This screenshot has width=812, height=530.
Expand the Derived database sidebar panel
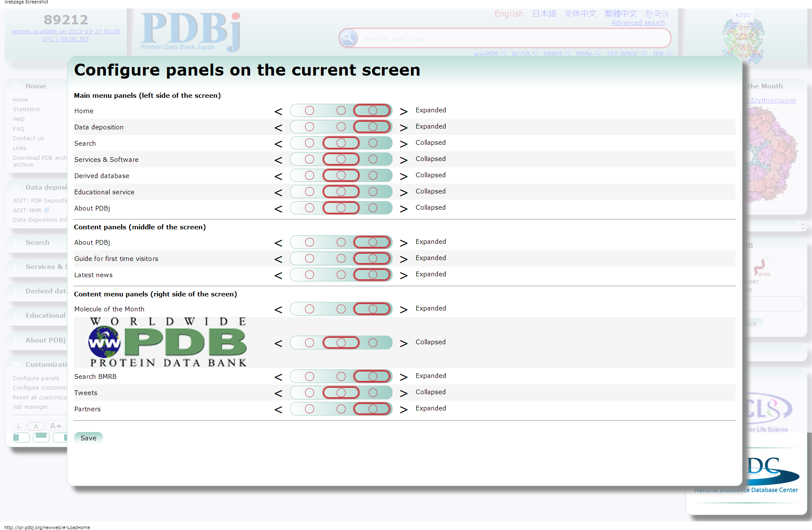(x=16, y=291)
